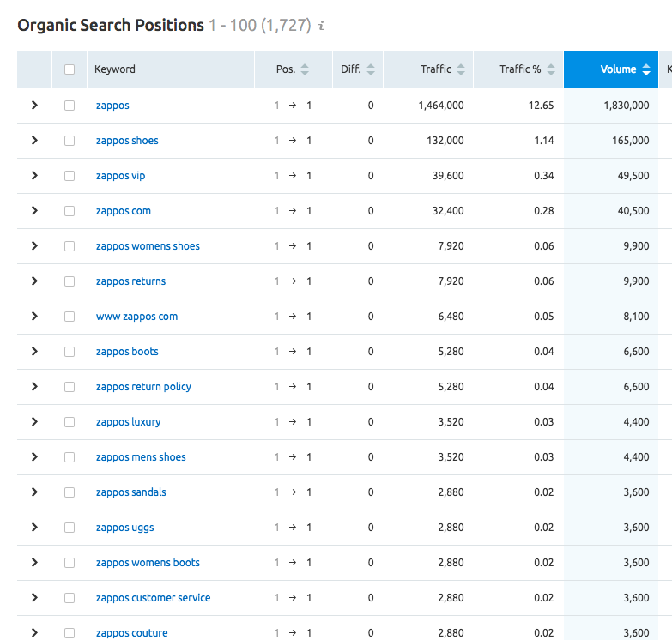Check the zappos womens boots checkbox
672x640 pixels.
(70, 563)
